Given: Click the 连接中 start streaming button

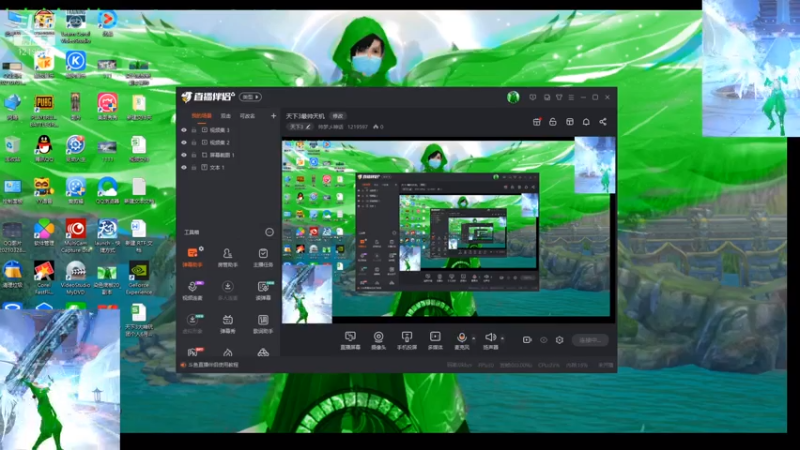Looking at the screenshot, I should (590, 340).
